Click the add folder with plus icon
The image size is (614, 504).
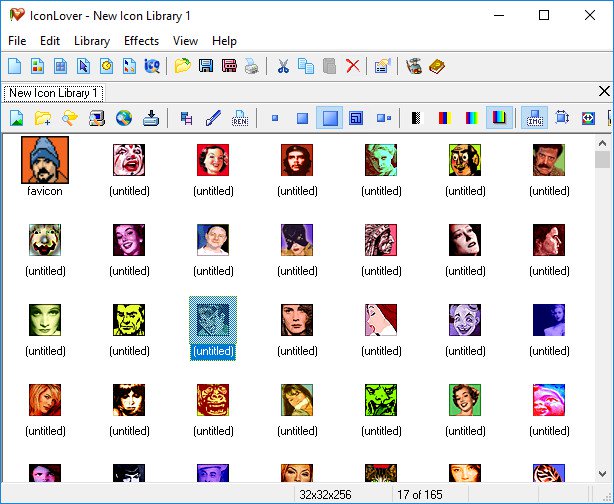point(43,118)
